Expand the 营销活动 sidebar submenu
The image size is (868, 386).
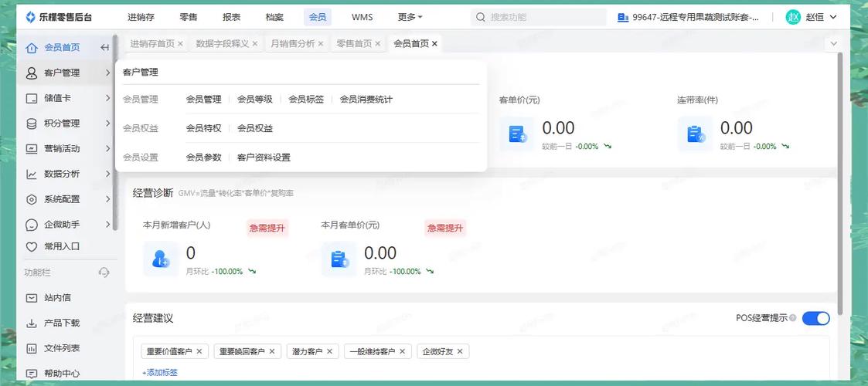tap(107, 149)
